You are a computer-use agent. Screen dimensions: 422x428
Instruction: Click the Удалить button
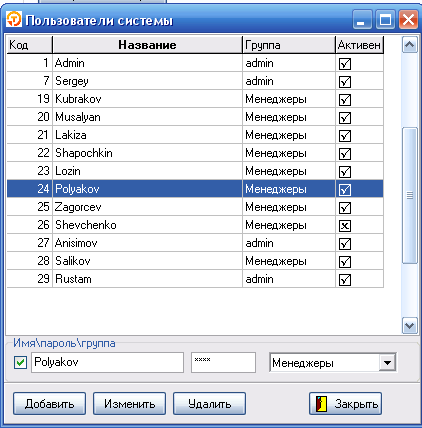pyautogui.click(x=209, y=404)
